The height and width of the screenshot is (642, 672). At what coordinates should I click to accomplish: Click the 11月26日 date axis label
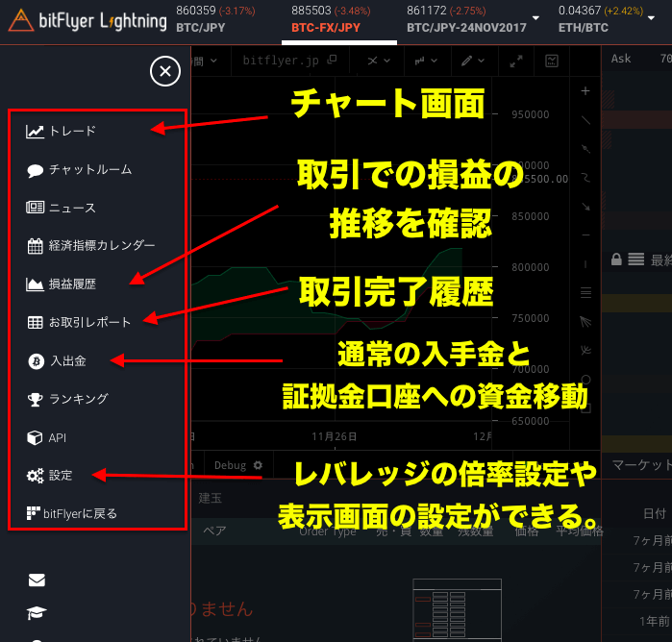334,436
